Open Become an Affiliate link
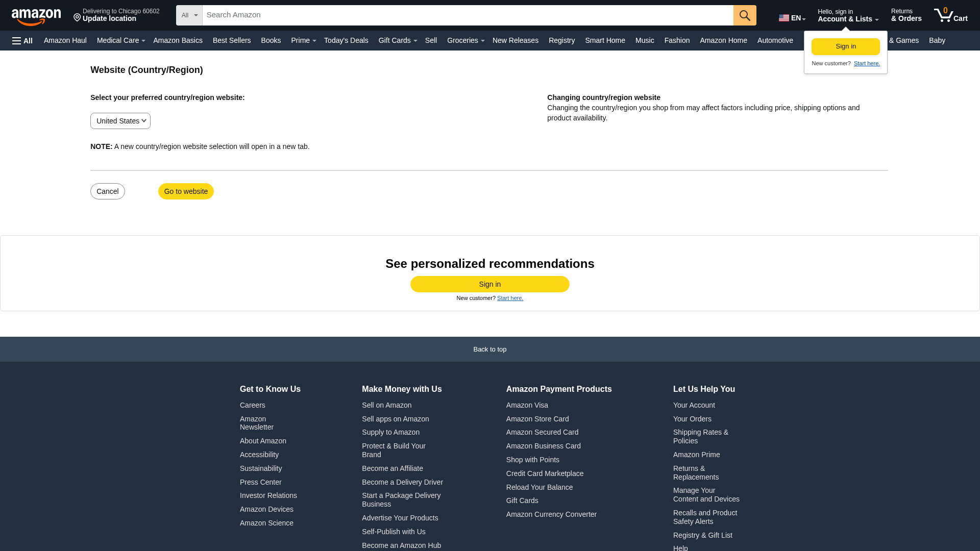Image resolution: width=980 pixels, height=551 pixels. point(393,468)
